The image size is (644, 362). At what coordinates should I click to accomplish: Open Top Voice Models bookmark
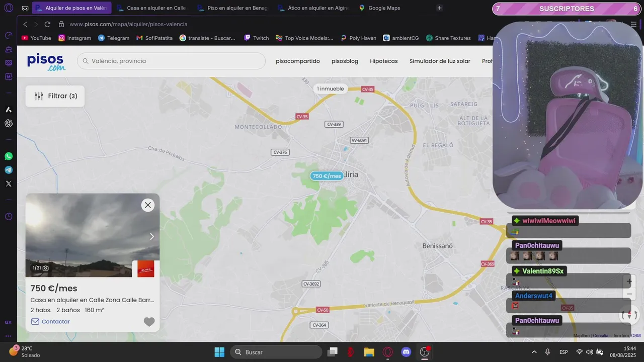tap(304, 38)
